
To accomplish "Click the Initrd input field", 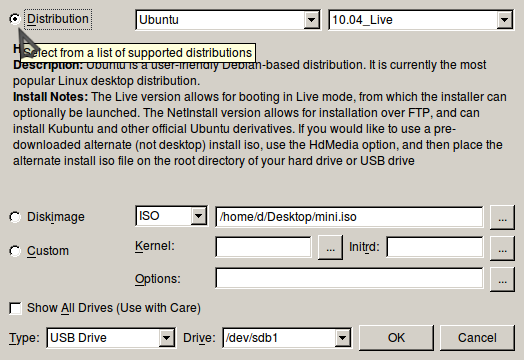I will tap(435, 247).
